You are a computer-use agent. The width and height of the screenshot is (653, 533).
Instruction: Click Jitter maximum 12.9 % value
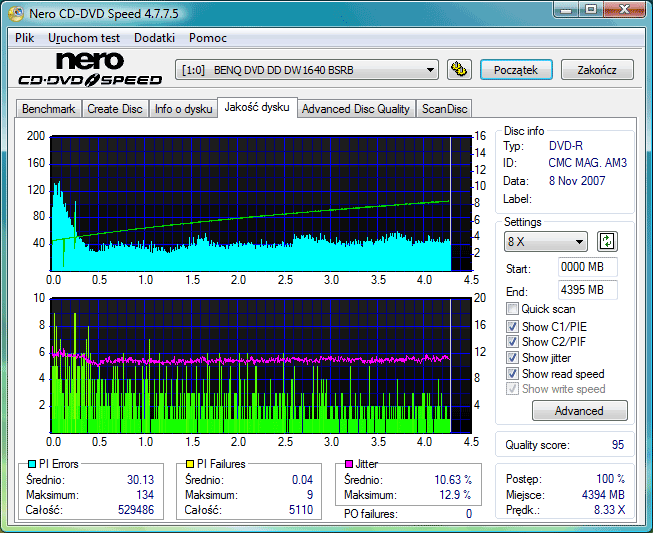[x=456, y=495]
